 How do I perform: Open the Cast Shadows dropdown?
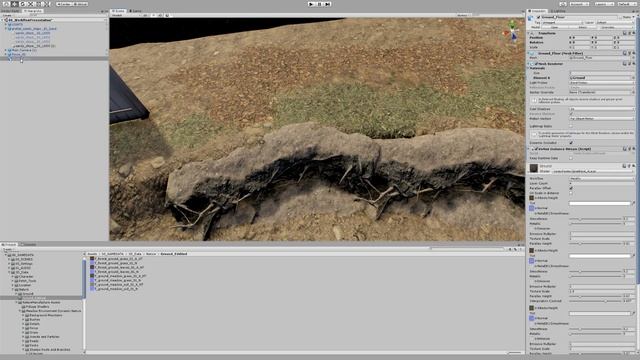click(602, 109)
